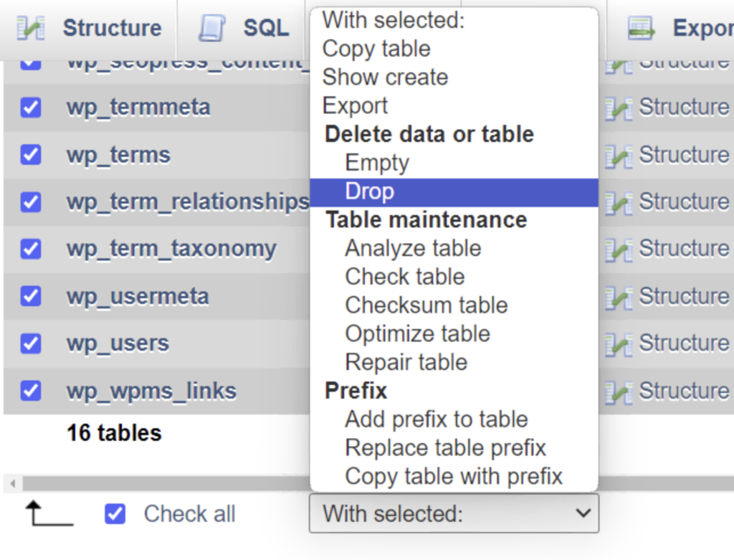Toggle the Check all checkbox

tap(116, 513)
